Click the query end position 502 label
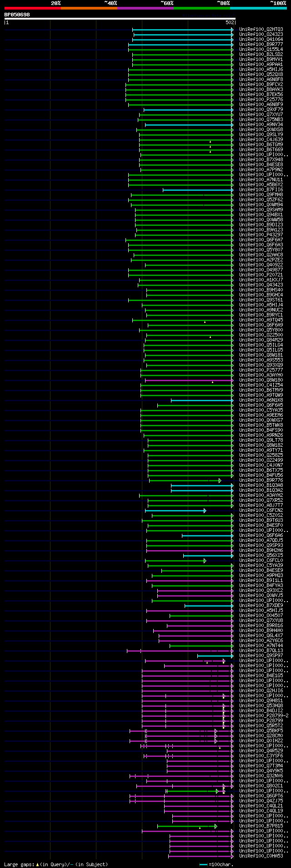Viewport: 291px width, 868px height. click(x=230, y=22)
